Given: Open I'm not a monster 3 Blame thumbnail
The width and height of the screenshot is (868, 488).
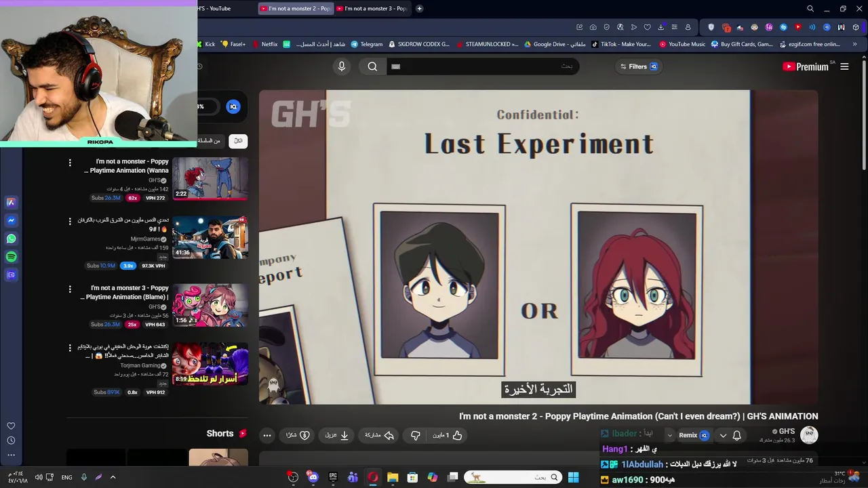Looking at the screenshot, I should tap(210, 305).
